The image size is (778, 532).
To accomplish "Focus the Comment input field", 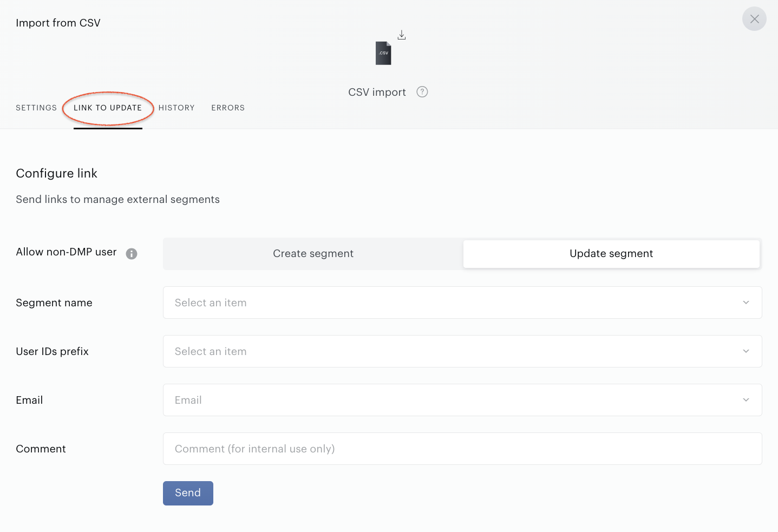I will click(462, 449).
